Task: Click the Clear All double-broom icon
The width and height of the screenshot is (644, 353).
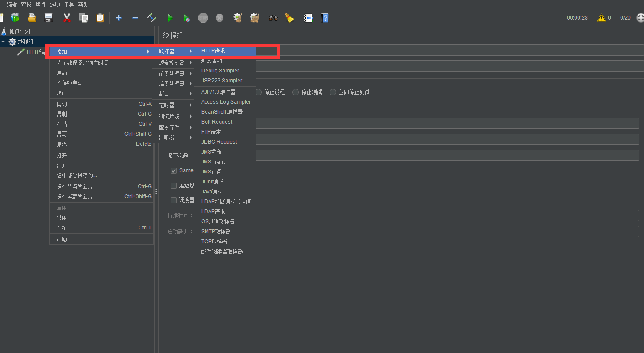Action: (x=255, y=18)
